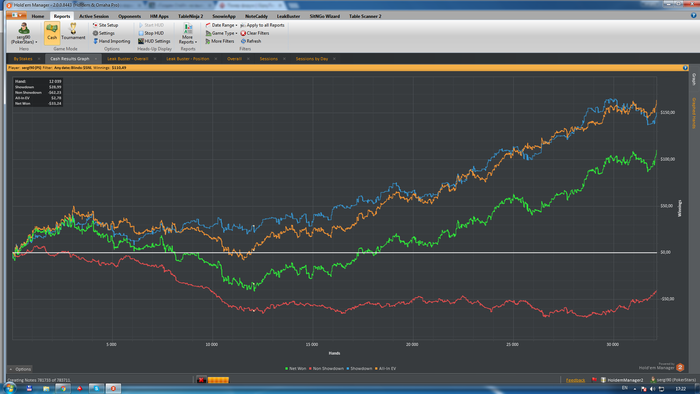Open the orange application menu button
This screenshot has width=700, height=394.
click(17, 16)
